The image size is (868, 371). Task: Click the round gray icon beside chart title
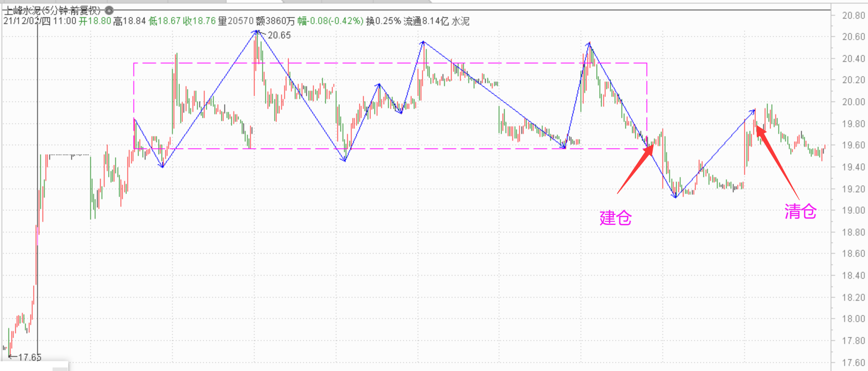(109, 10)
